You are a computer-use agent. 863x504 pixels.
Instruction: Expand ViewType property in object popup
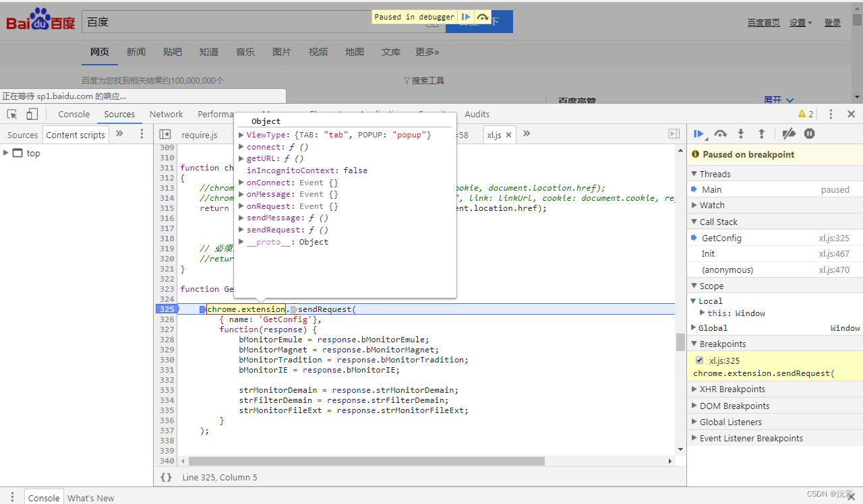coord(241,135)
